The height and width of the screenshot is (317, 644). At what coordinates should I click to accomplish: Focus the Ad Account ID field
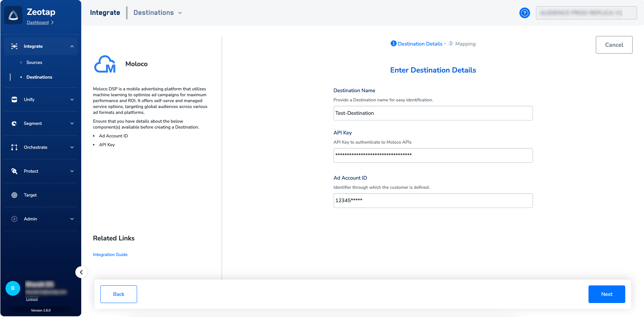click(x=433, y=200)
